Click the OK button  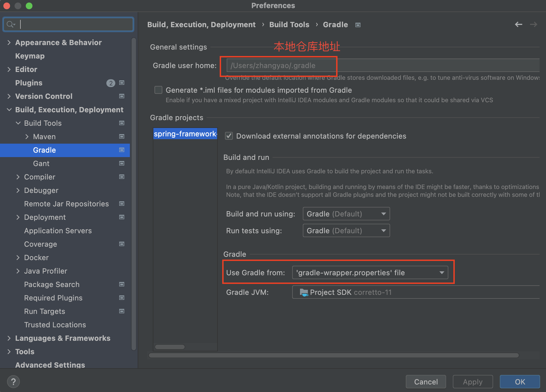[520, 382]
